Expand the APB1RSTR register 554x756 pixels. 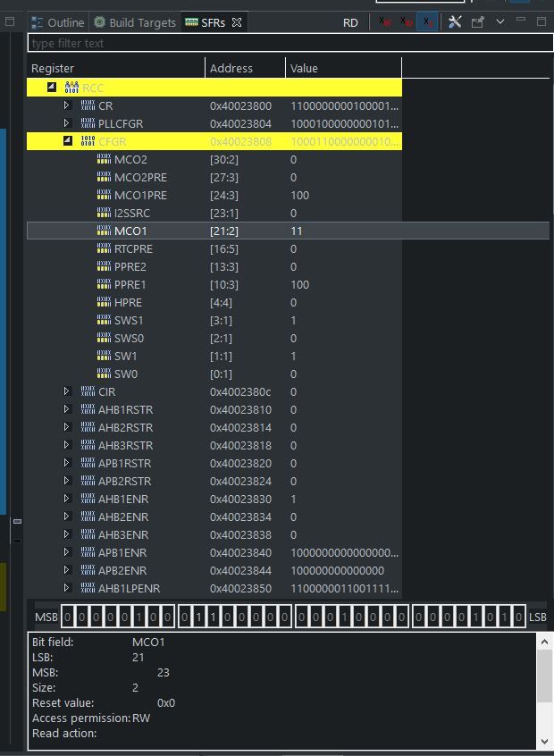67,462
